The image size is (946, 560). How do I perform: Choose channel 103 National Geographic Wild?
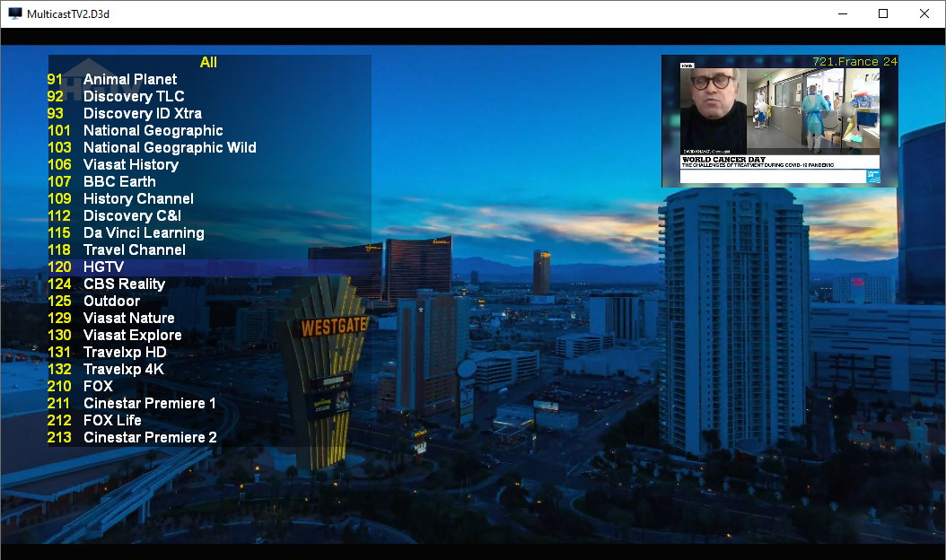[x=209, y=147]
